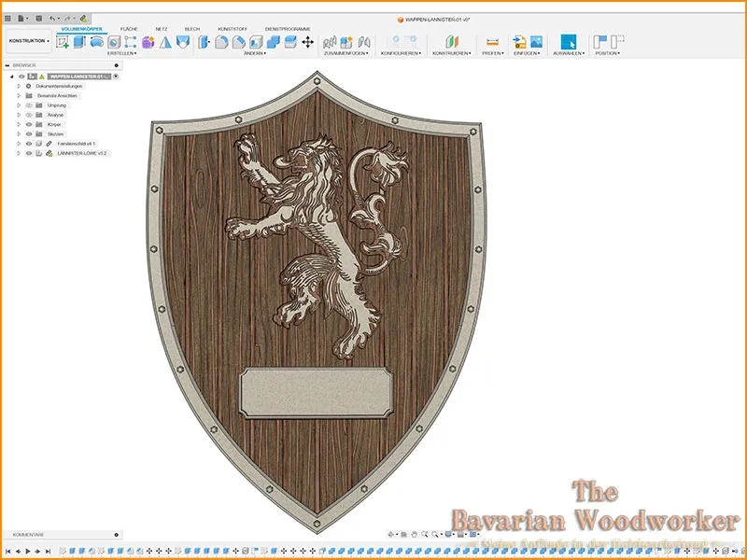Click the Select tool under Auswählen
The width and height of the screenshot is (747, 560).
569,42
